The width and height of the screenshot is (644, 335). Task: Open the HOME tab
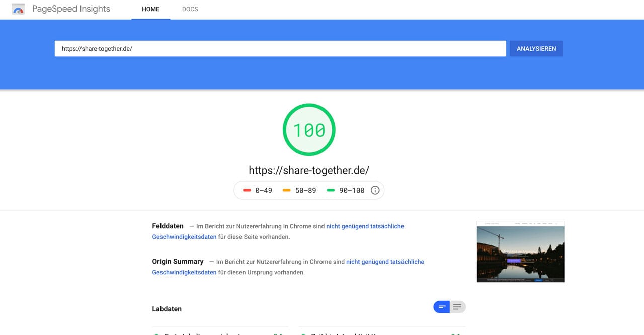pos(151,9)
